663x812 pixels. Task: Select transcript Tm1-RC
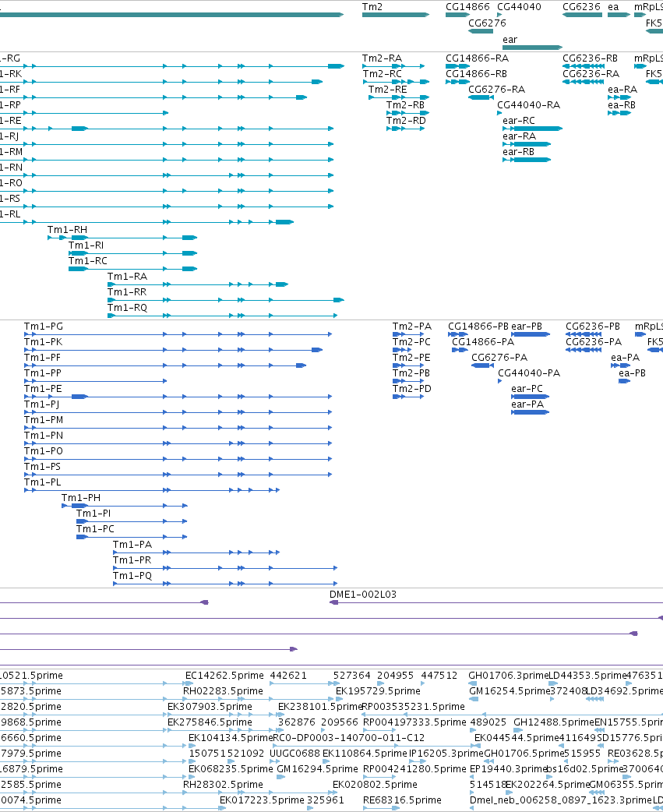pyautogui.click(x=132, y=269)
